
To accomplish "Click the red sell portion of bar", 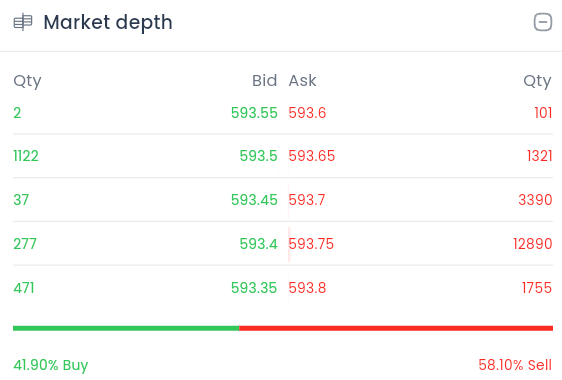I will (x=396, y=328).
